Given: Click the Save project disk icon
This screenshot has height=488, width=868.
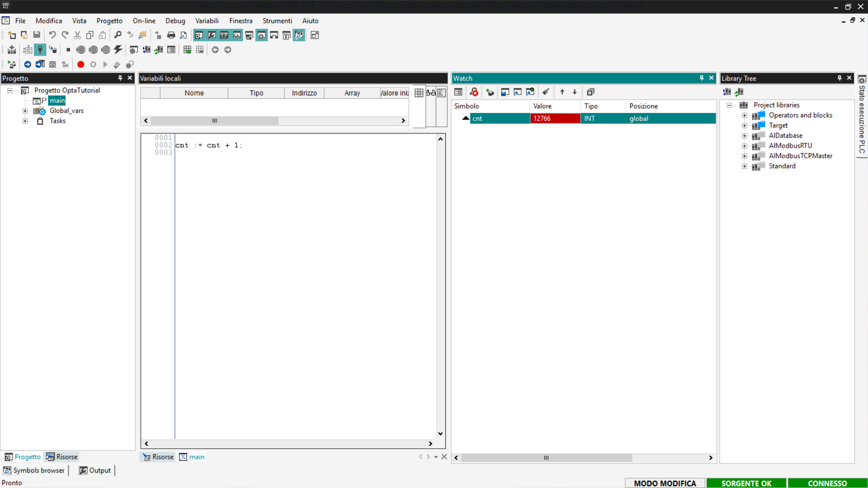Looking at the screenshot, I should pyautogui.click(x=37, y=35).
